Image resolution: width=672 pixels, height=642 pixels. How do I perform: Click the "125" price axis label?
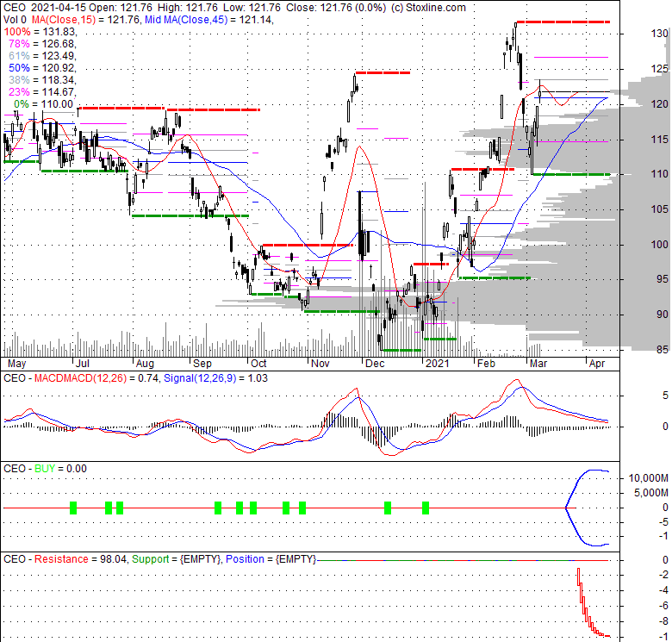click(x=660, y=69)
